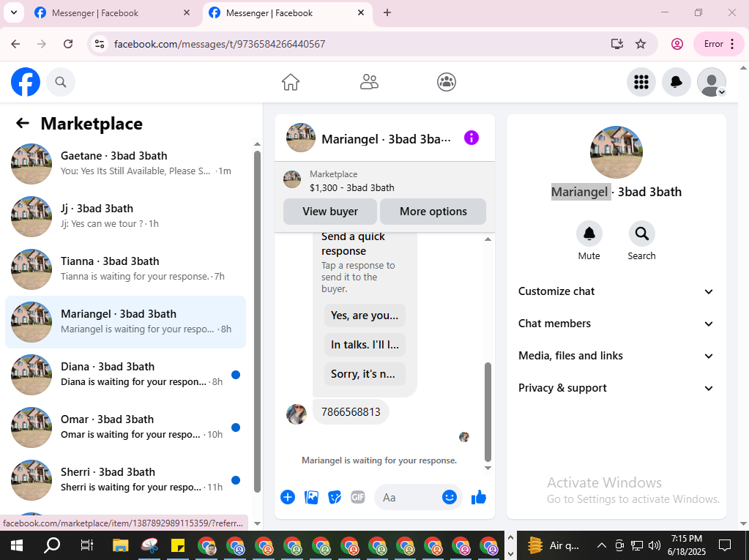Screen dimensions: 749x560
Task: Click Marketplace $1,300 listing thumbnail
Action: (x=292, y=179)
